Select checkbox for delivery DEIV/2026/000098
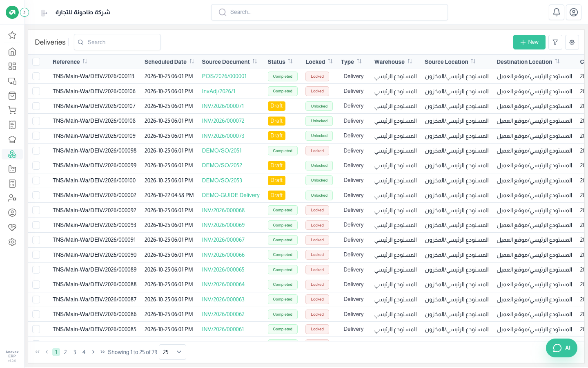 (x=36, y=151)
